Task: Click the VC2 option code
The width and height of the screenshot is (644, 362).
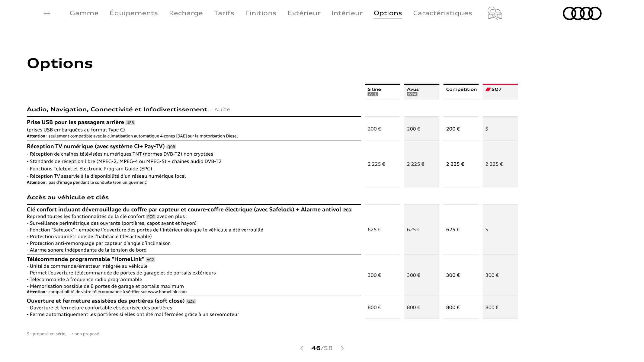Action: click(x=150, y=259)
